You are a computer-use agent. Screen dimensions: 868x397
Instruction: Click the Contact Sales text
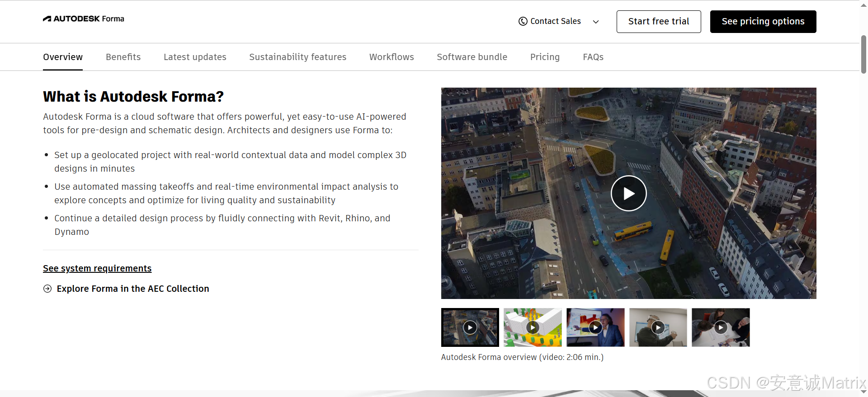pos(556,21)
